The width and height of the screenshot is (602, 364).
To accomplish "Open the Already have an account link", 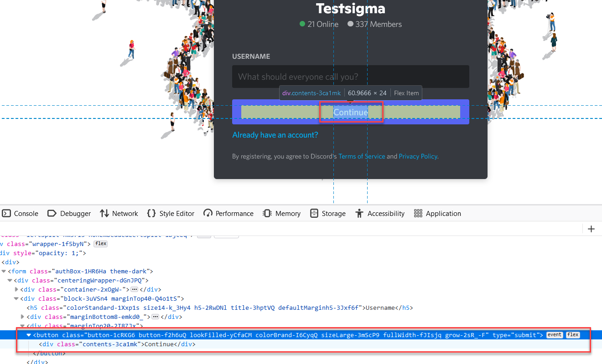I will pos(275,135).
